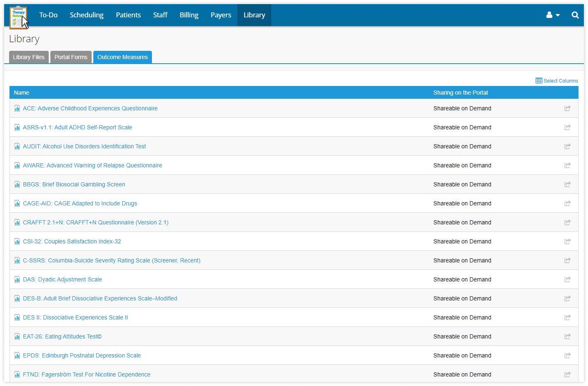The height and width of the screenshot is (386, 588).
Task: Click Shareable on Demand in CSI-32 row
Action: pos(462,241)
